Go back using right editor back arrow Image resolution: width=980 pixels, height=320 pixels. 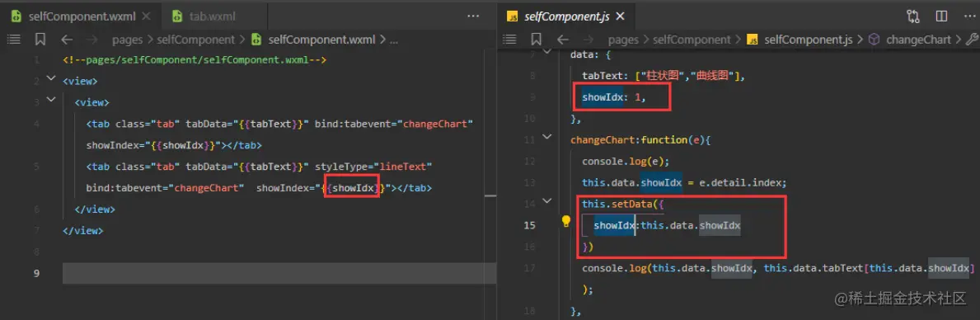[562, 40]
